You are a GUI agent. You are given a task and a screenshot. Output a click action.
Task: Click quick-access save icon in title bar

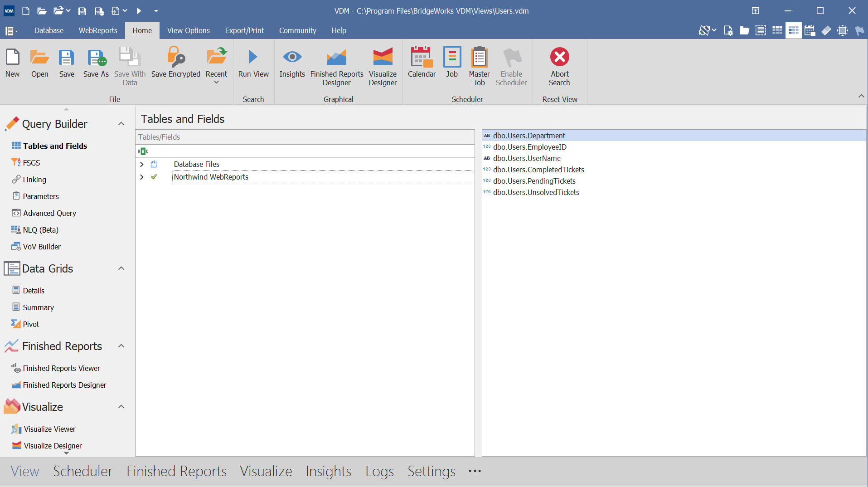click(82, 11)
